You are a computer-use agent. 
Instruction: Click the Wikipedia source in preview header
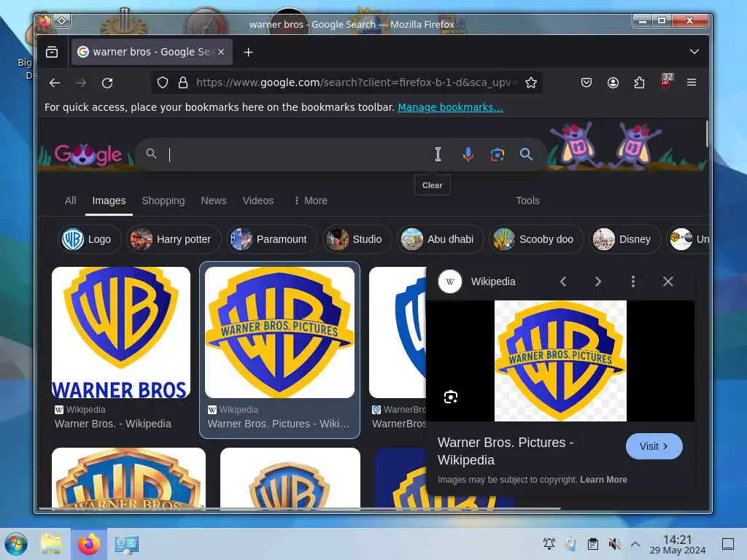476,281
